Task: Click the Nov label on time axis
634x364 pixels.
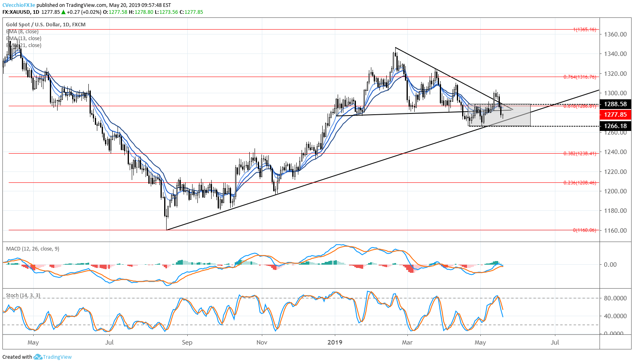Action: point(262,343)
